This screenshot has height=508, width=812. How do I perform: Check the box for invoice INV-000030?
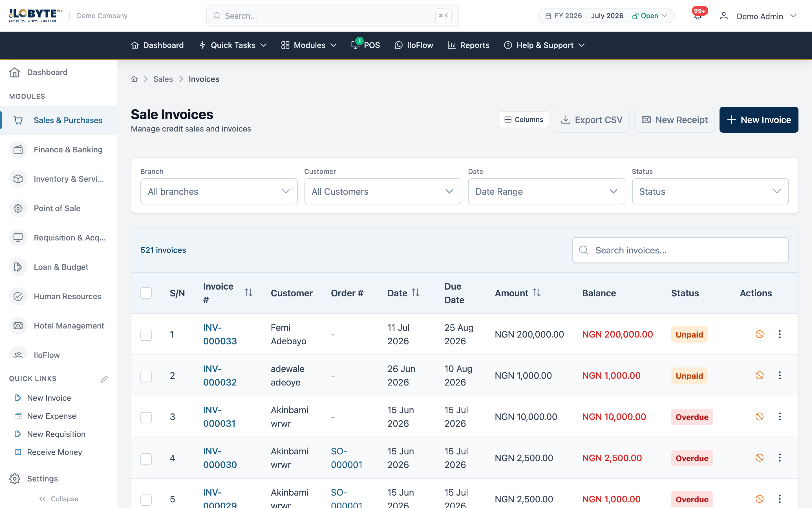pyautogui.click(x=146, y=459)
